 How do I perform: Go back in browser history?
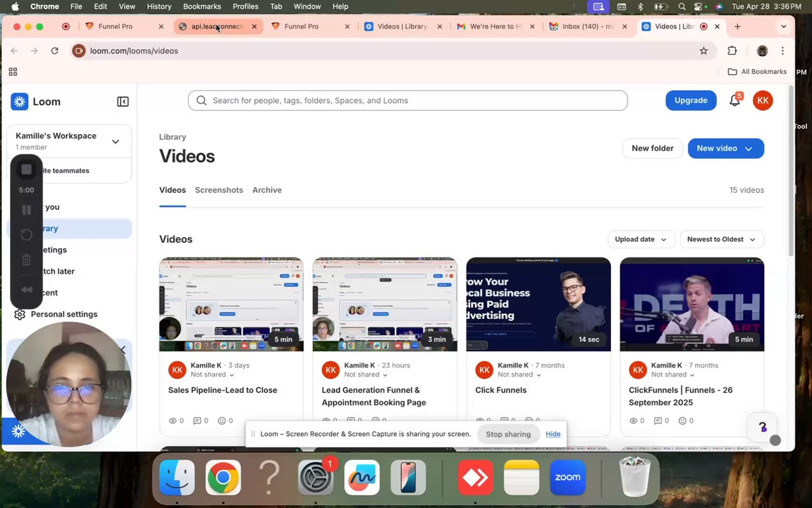click(15, 51)
